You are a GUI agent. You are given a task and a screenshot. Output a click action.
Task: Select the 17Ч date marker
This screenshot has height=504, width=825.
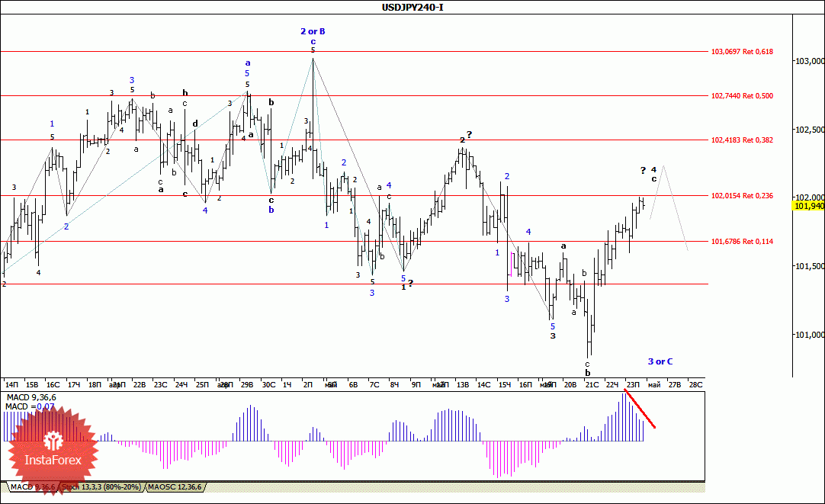point(74,384)
